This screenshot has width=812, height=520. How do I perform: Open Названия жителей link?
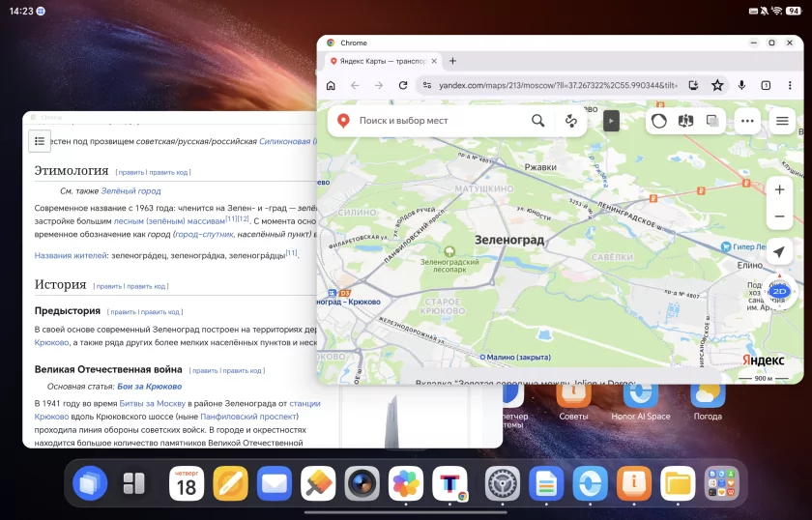tap(71, 255)
